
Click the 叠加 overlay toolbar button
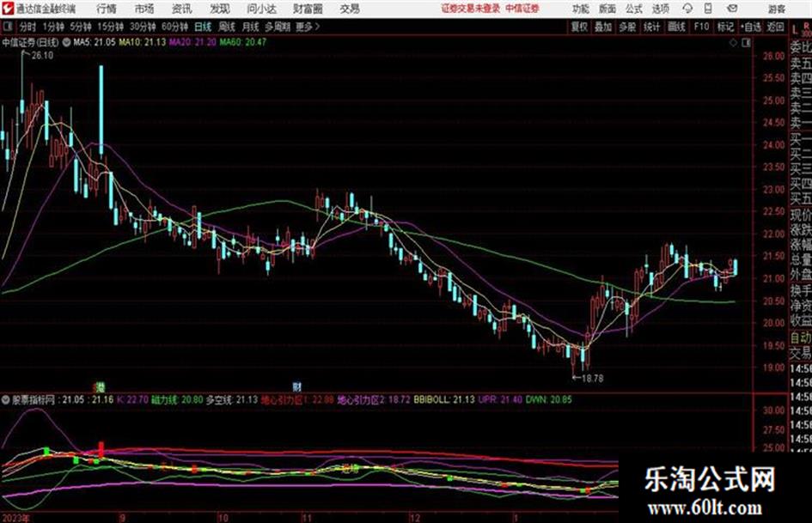click(x=603, y=27)
